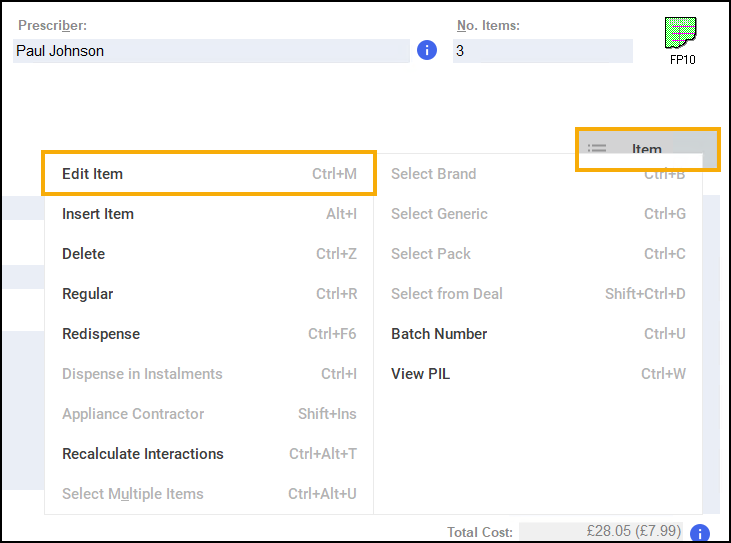
Task: Click the Select Generic menu entry
Action: [x=538, y=214]
